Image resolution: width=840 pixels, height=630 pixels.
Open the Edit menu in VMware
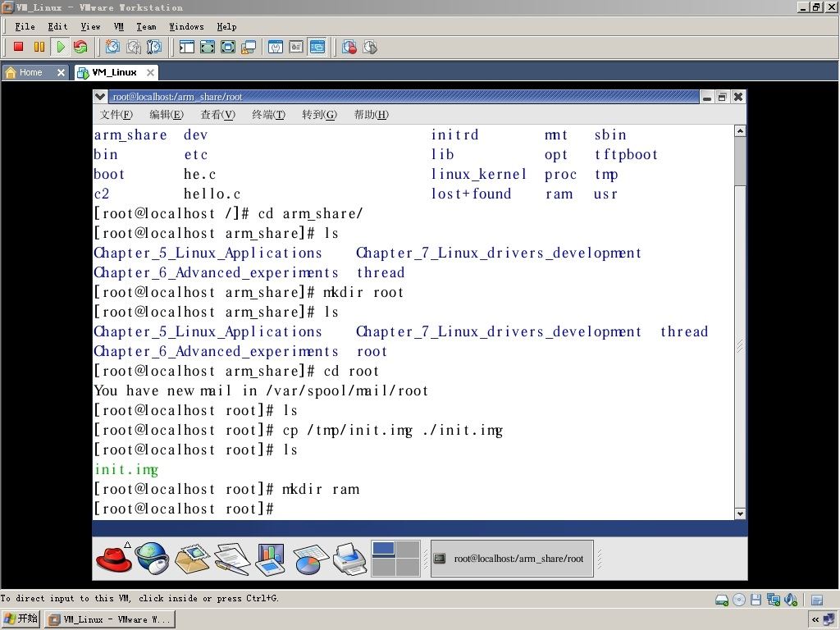coord(57,26)
